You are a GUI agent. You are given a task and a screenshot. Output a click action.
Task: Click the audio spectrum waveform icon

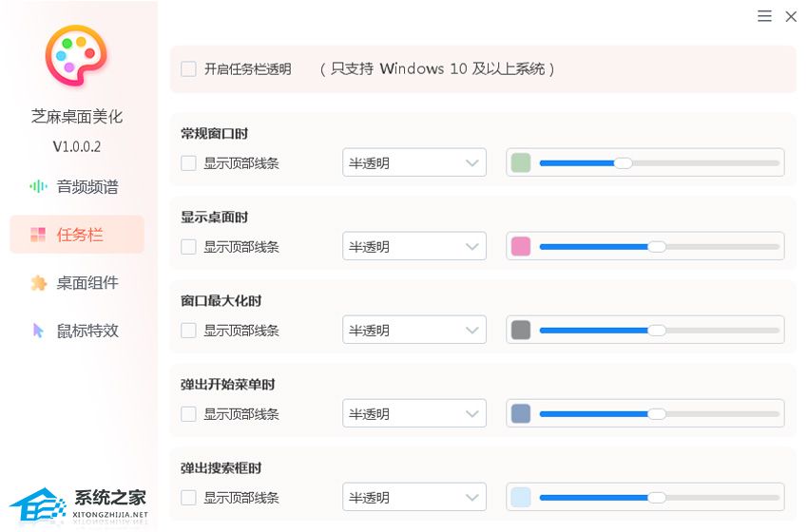coord(38,187)
